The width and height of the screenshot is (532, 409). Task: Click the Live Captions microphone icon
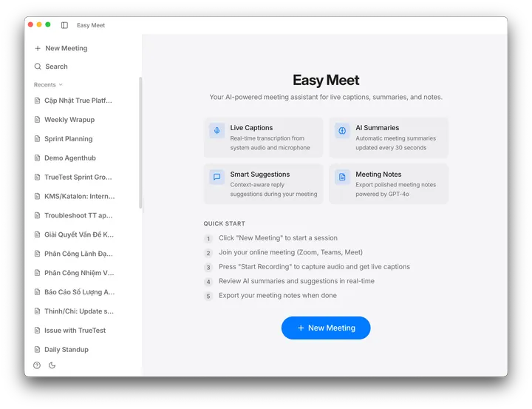coord(216,130)
